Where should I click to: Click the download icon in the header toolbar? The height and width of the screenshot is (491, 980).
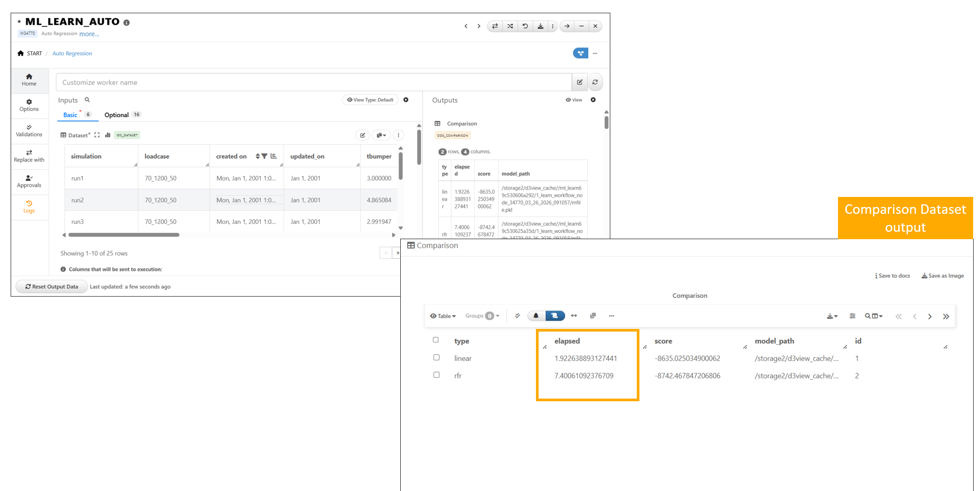(x=540, y=26)
